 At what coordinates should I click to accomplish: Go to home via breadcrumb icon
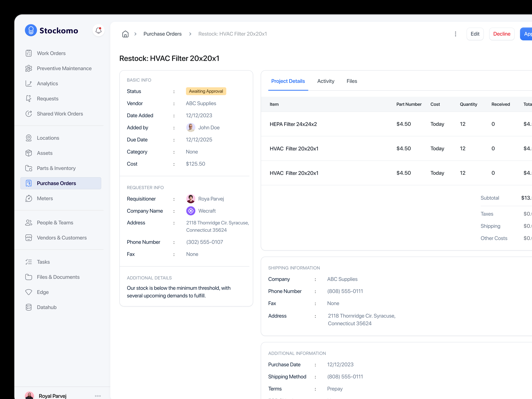tap(125, 34)
